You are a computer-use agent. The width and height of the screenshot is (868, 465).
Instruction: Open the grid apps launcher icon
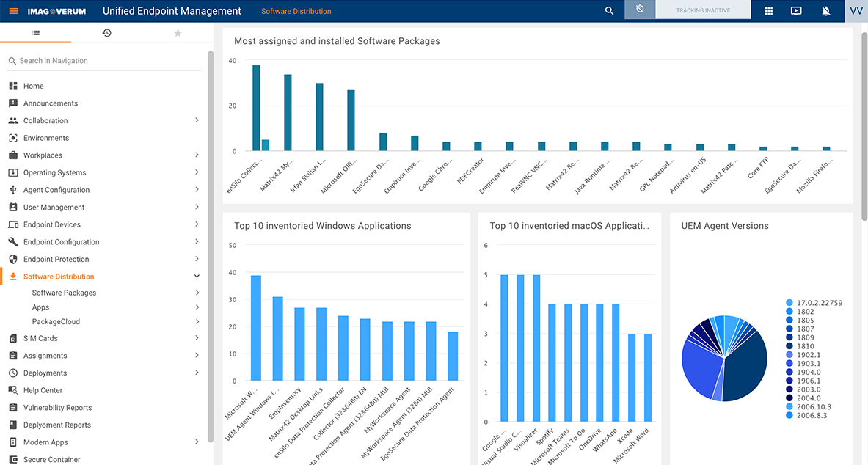(766, 11)
